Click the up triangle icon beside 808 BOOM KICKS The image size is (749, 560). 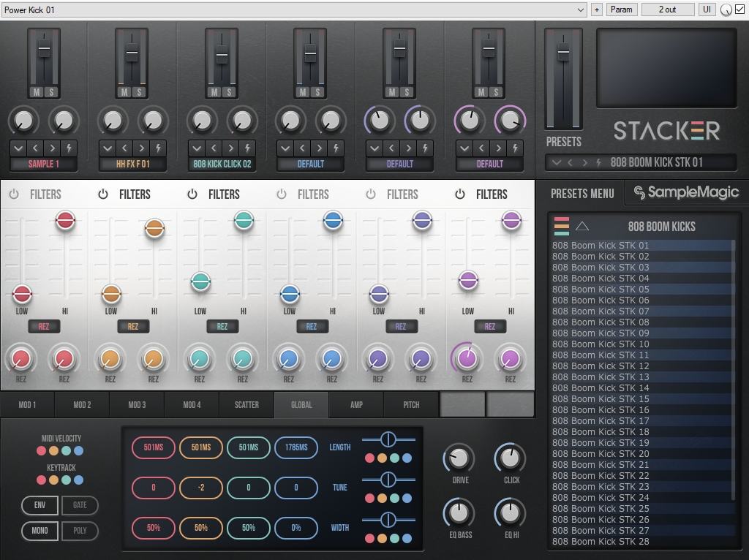(x=581, y=227)
